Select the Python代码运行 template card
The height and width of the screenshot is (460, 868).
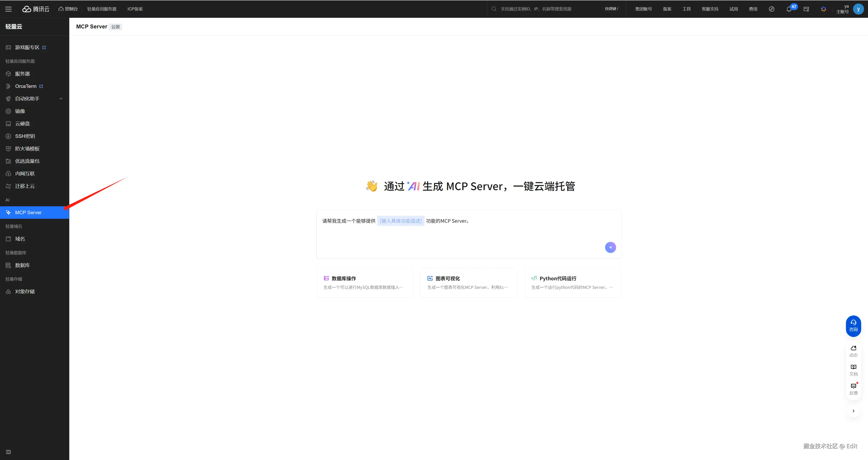point(572,282)
